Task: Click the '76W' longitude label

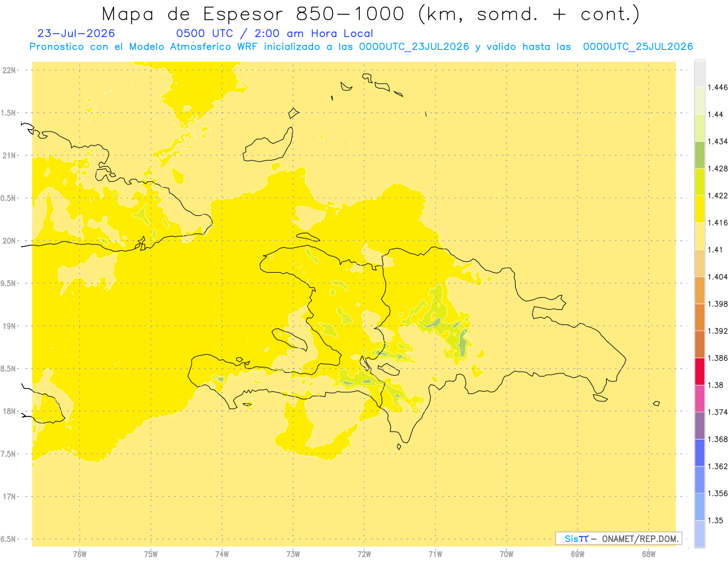Action: click(79, 554)
